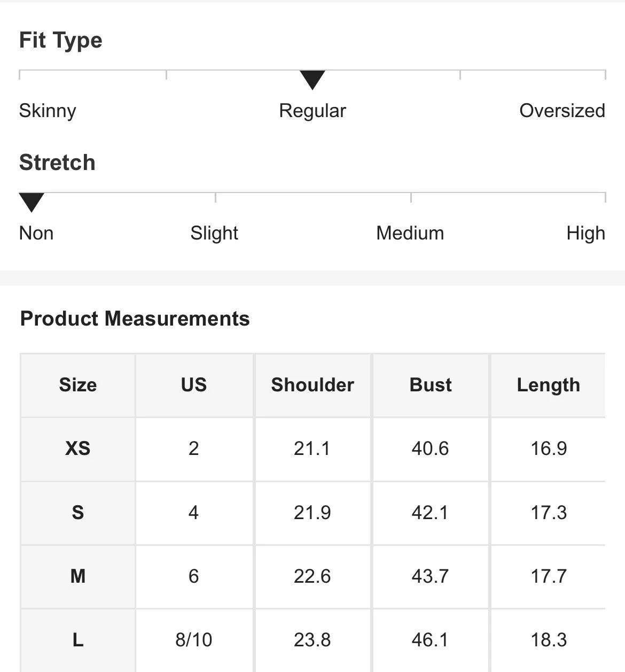Select the S size row label
Screen dimensions: 625x672
pyautogui.click(x=78, y=513)
